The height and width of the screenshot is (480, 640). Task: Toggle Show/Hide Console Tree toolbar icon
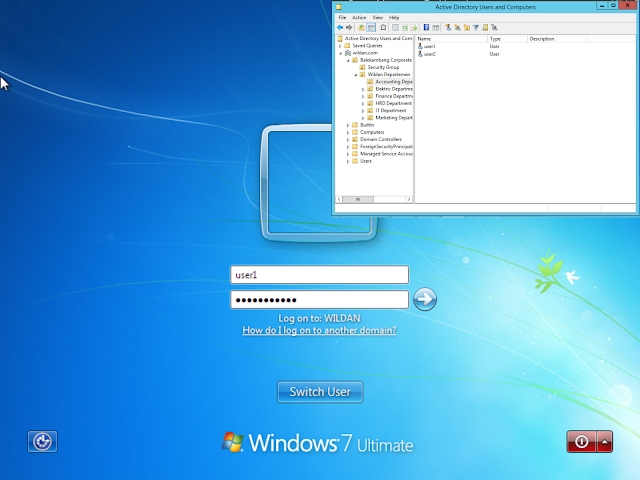pyautogui.click(x=371, y=28)
